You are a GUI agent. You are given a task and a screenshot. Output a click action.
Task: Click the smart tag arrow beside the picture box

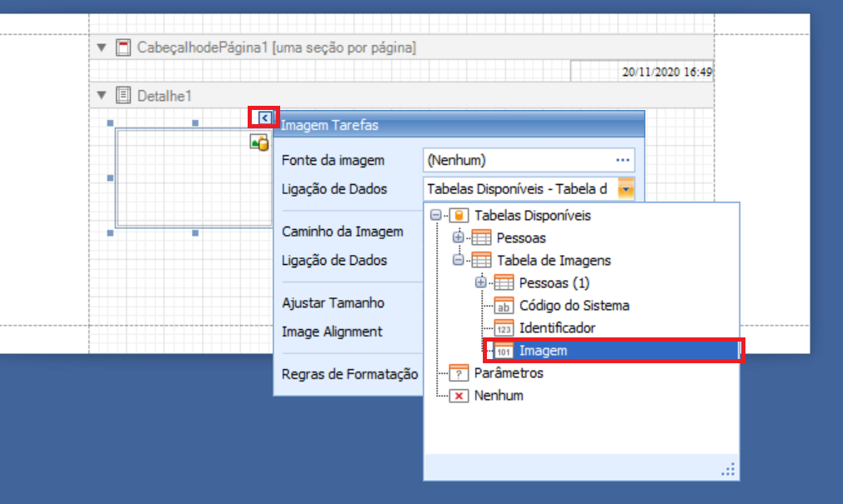(264, 118)
